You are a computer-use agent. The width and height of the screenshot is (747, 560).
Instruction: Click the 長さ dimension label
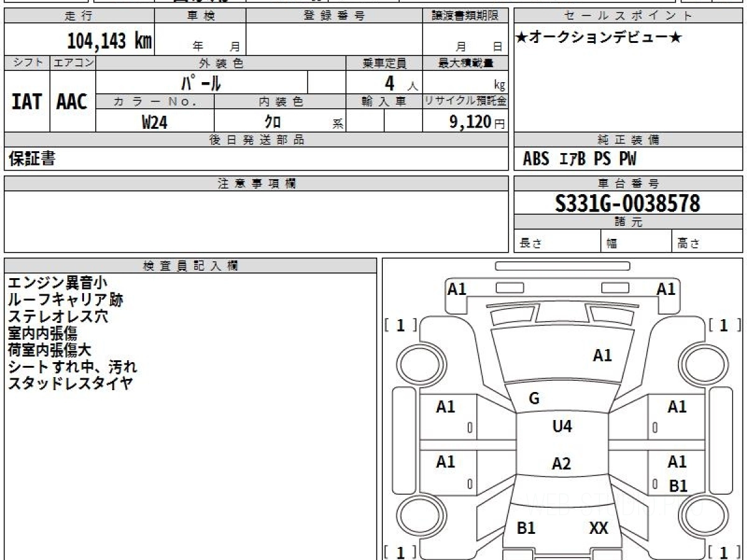pos(531,244)
